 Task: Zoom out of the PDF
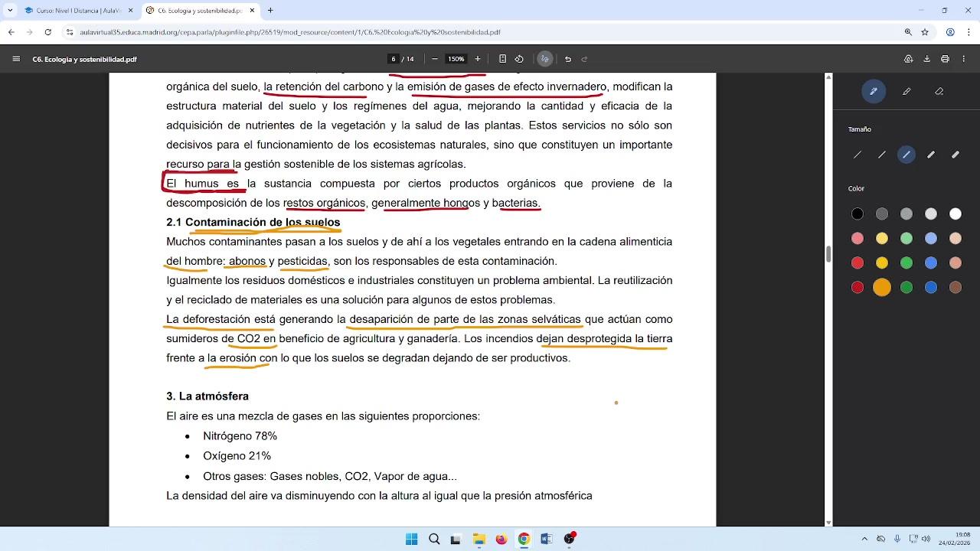(x=435, y=59)
